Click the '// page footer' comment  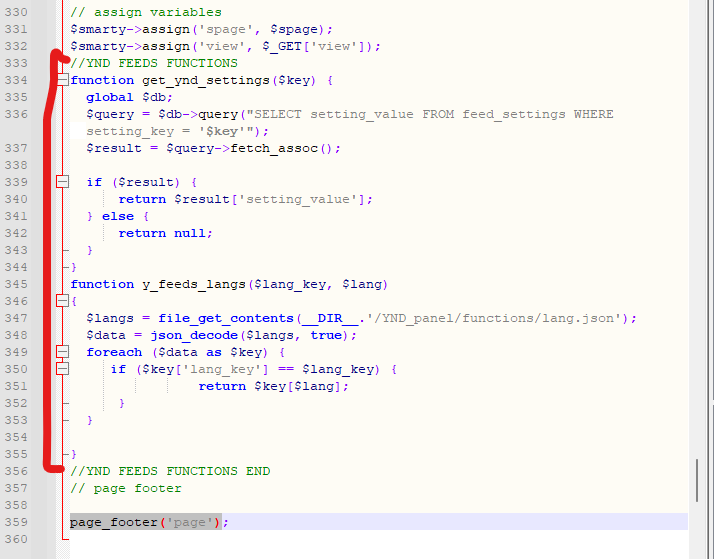point(126,488)
